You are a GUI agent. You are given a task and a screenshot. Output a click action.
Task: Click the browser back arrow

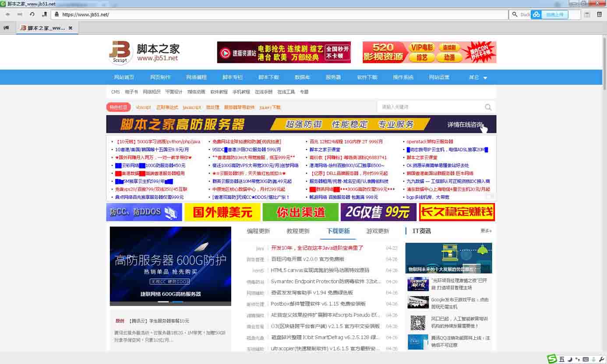(7, 14)
